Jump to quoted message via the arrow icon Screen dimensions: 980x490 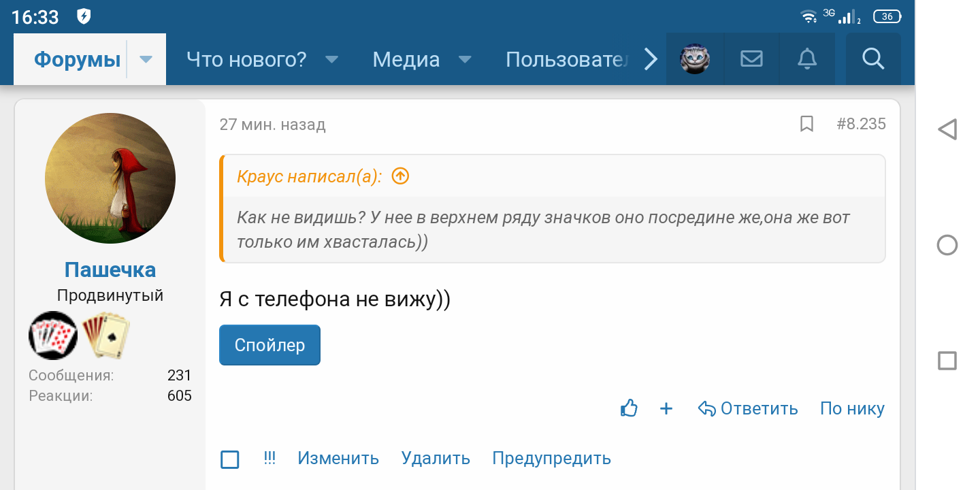pos(400,176)
